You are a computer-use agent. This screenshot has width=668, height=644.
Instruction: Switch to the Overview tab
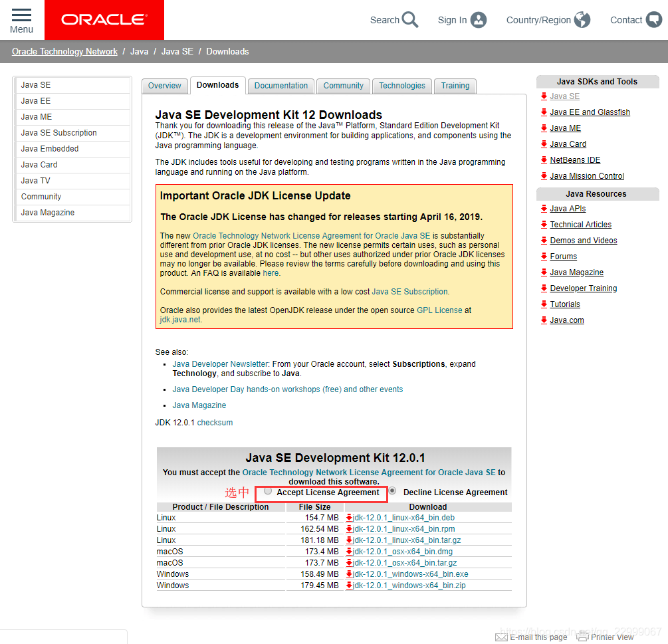click(x=164, y=86)
